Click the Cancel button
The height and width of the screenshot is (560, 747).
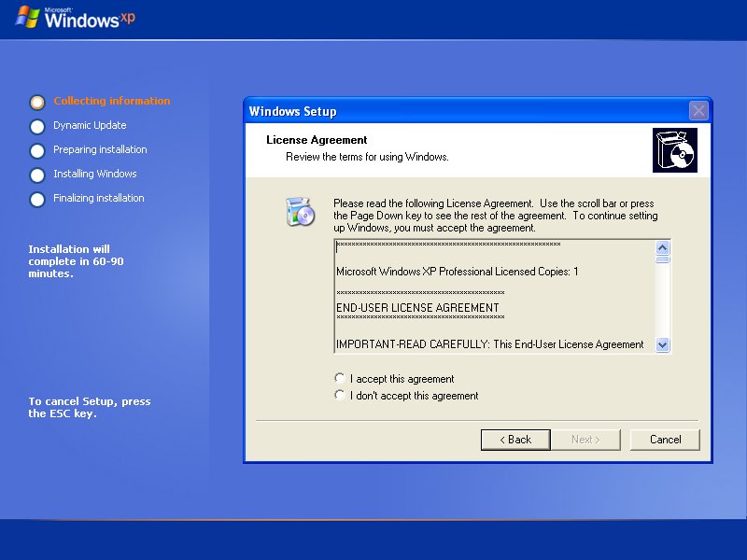pos(665,440)
